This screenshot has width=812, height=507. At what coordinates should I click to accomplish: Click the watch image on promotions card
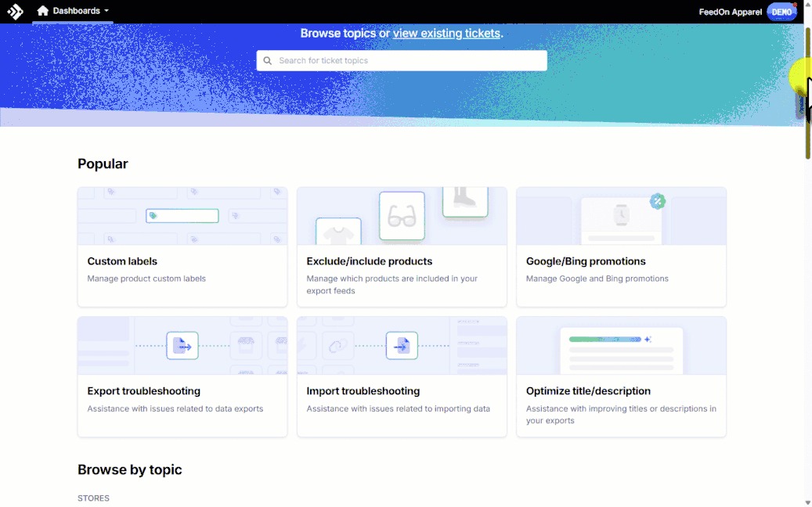(x=622, y=215)
